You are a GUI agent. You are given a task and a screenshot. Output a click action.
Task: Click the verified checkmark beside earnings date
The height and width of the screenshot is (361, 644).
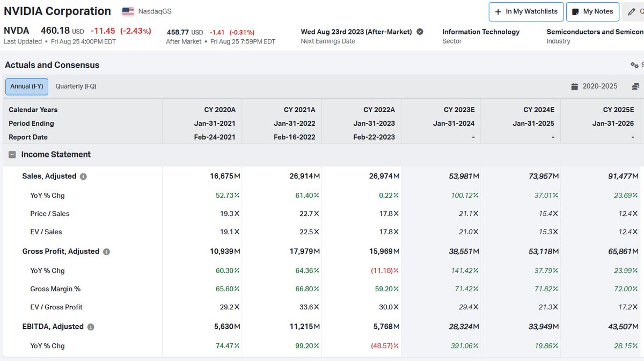(x=420, y=32)
